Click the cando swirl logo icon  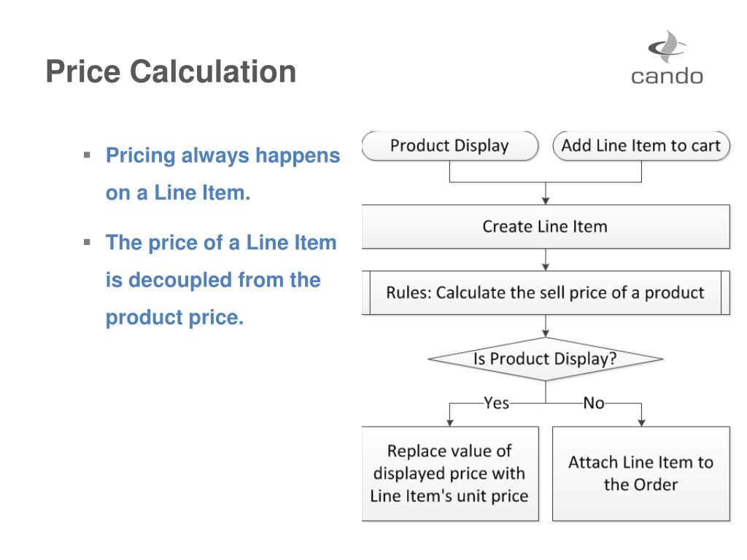pos(667,46)
